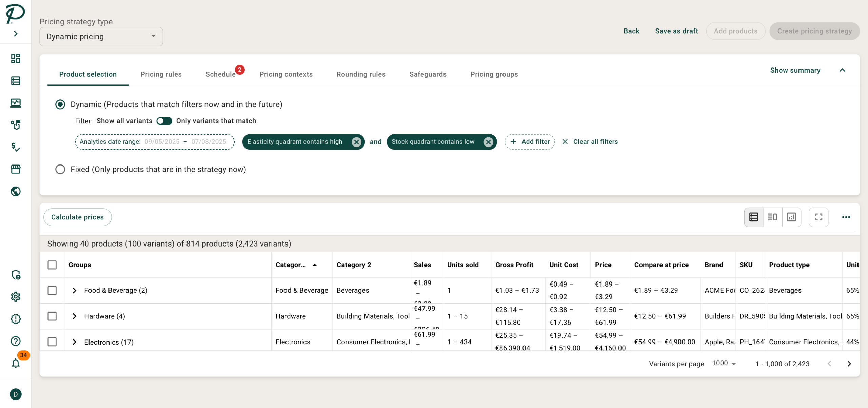
Task: Open the Pricing strategy type dropdown
Action: pyautogui.click(x=101, y=37)
